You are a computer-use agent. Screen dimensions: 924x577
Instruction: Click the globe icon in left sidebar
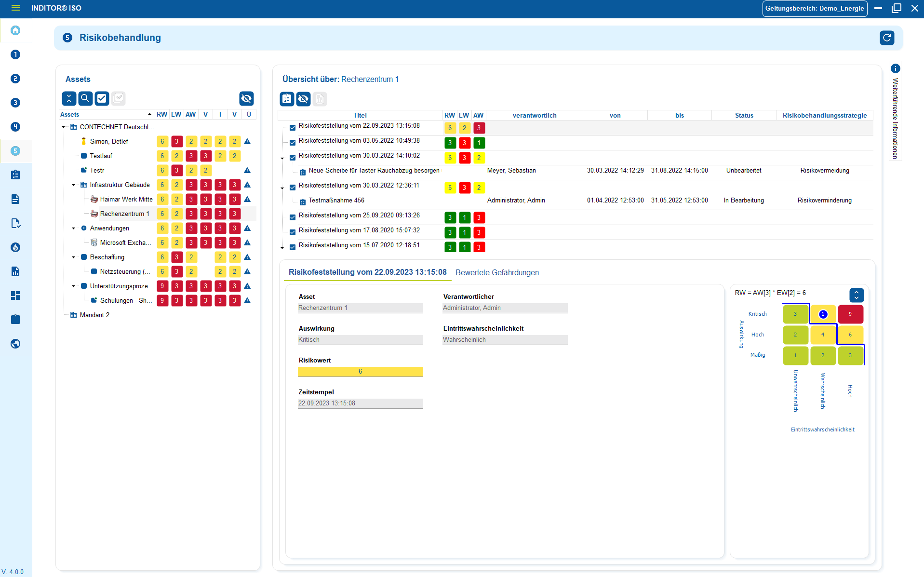pyautogui.click(x=15, y=344)
